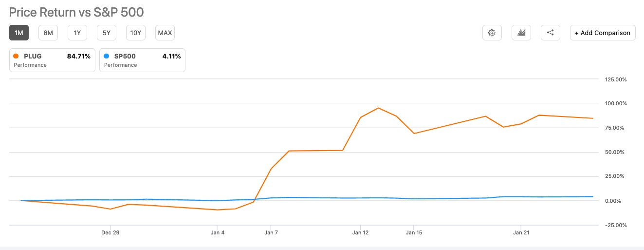Switch to the 6M time range
The height and width of the screenshot is (250, 644).
48,33
